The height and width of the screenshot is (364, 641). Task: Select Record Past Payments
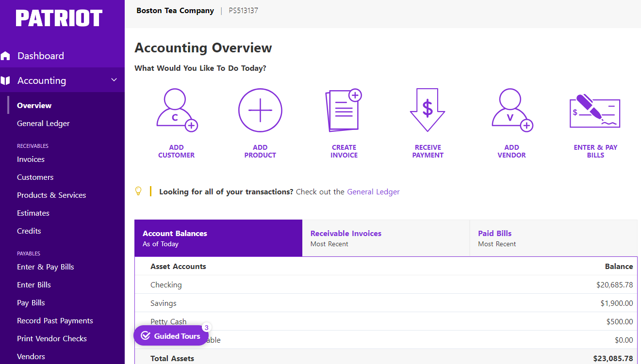54,320
